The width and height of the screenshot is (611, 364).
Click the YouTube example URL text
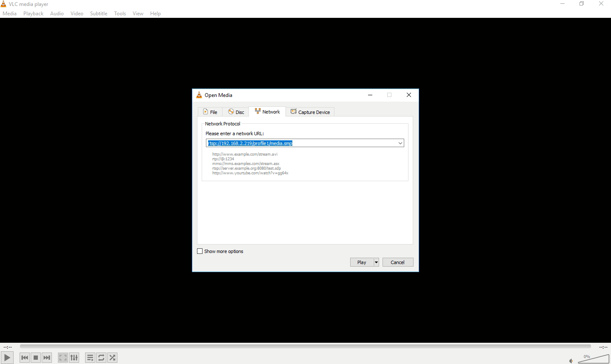(250, 173)
